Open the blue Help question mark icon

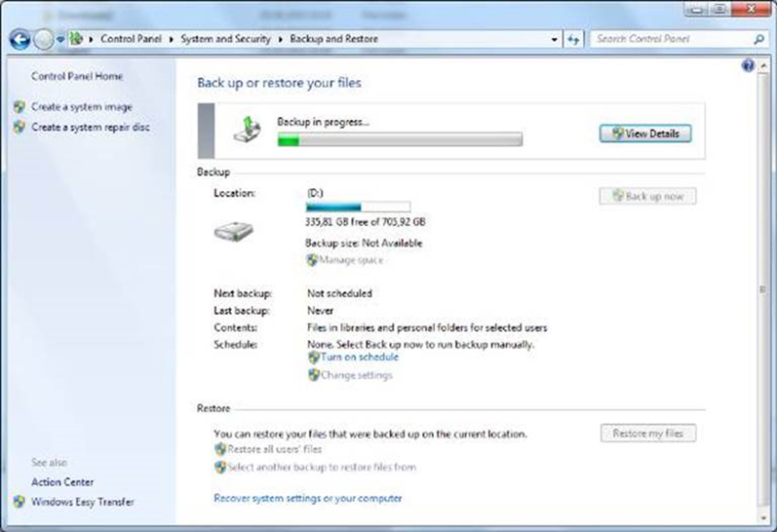pos(748,65)
